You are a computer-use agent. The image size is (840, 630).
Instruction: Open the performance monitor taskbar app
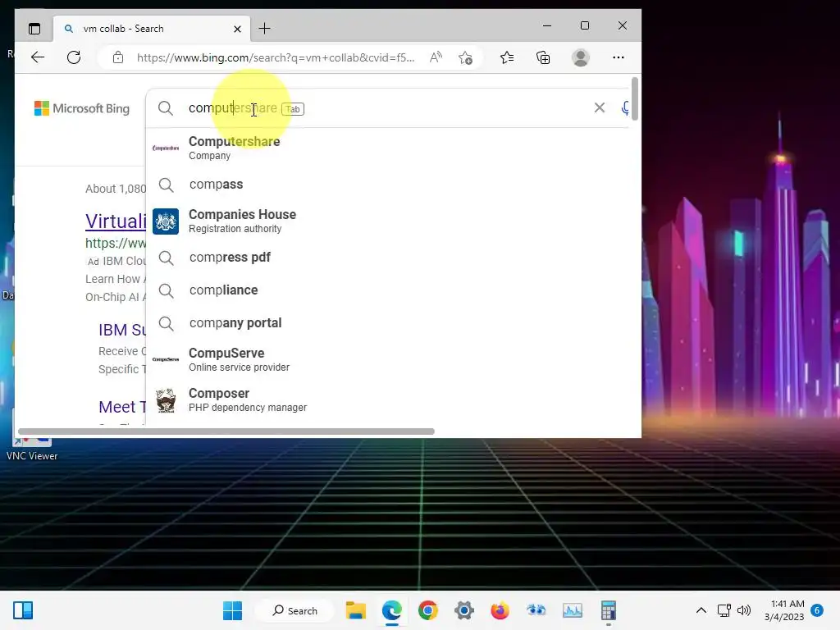click(x=572, y=610)
